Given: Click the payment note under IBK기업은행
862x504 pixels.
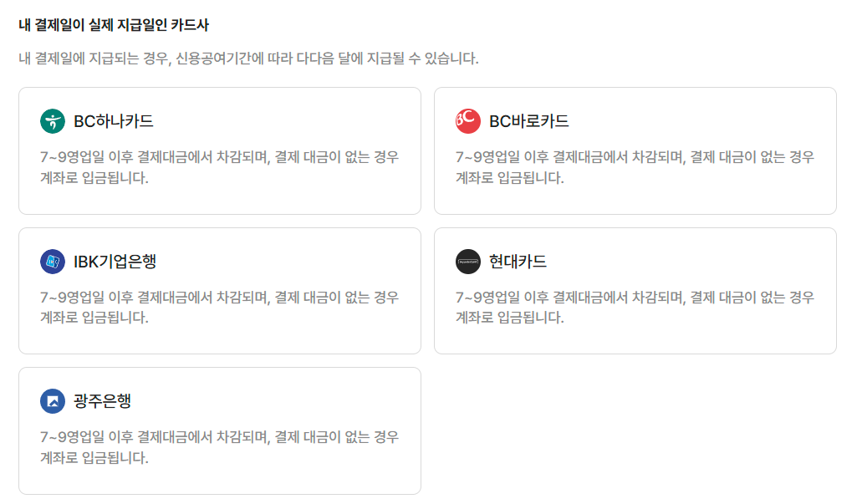Looking at the screenshot, I should (x=221, y=305).
